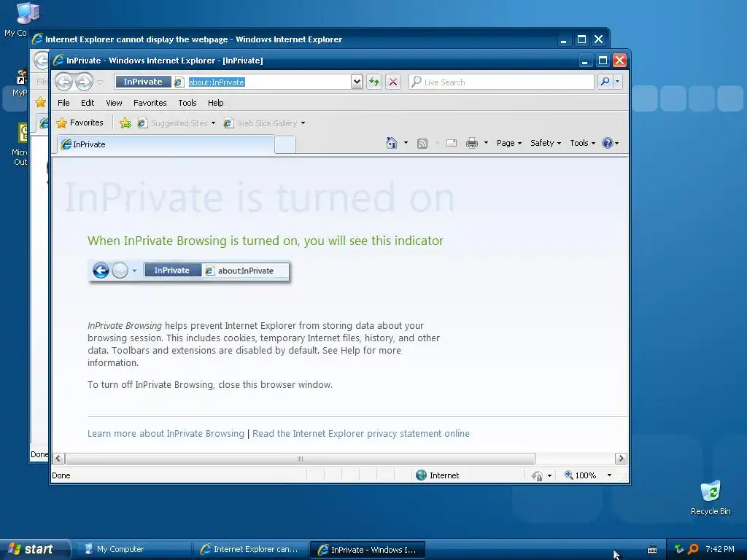Click the red Stop loading icon

393,82
